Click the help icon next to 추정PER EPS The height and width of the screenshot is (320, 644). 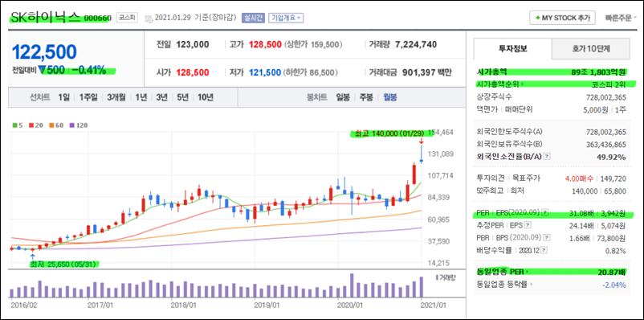[x=528, y=225]
